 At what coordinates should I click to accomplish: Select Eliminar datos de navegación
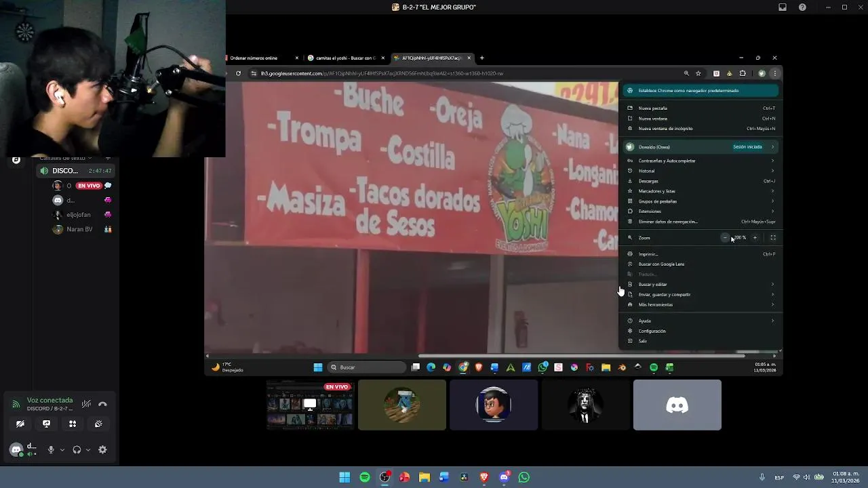click(x=701, y=222)
